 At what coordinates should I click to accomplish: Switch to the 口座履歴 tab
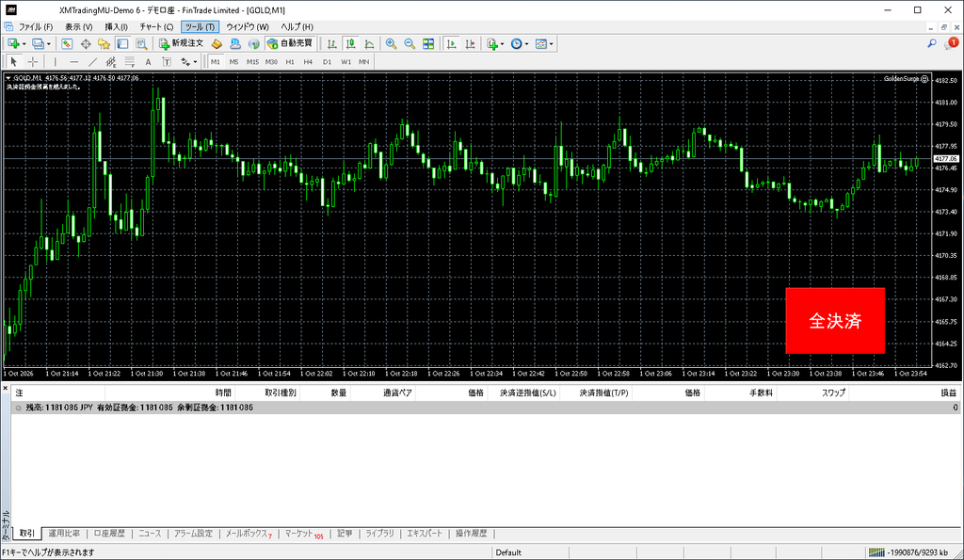[x=109, y=534]
